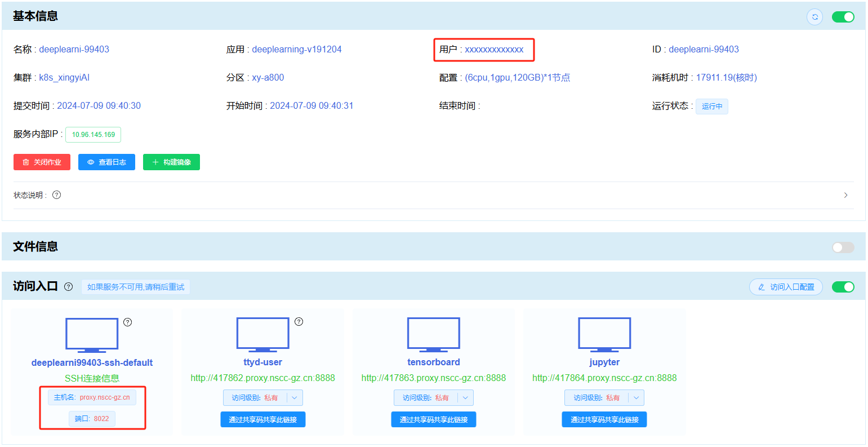Image resolution: width=868 pixels, height=447 pixels.
Task: Click the hint tag 如果服务不可用,请稍后重试
Action: click(x=136, y=287)
